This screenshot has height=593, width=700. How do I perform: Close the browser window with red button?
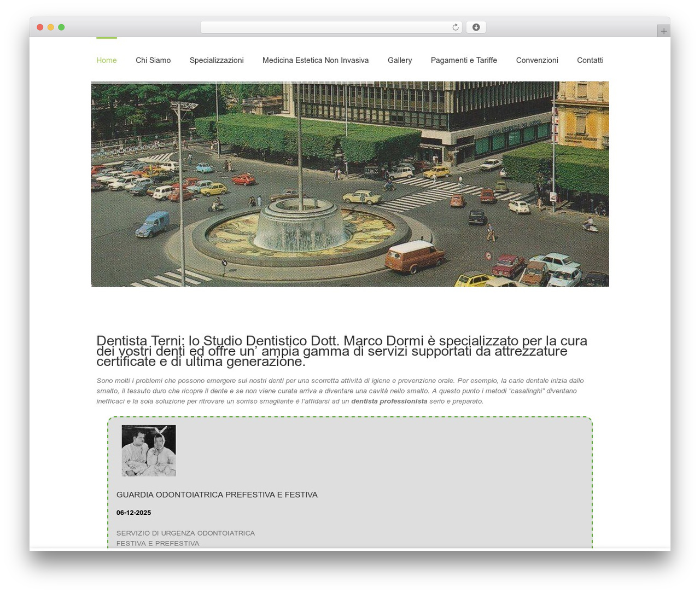pyautogui.click(x=40, y=27)
